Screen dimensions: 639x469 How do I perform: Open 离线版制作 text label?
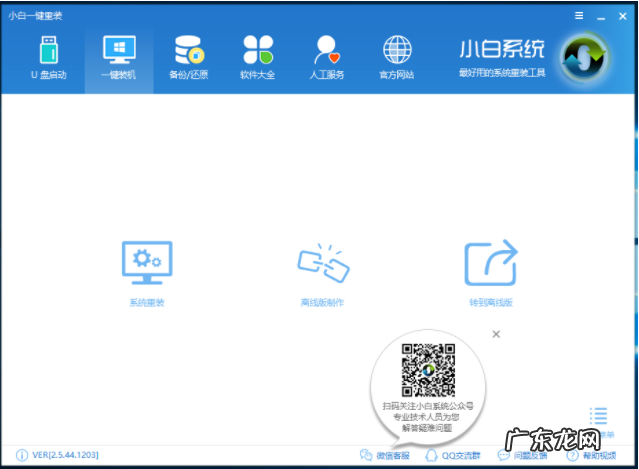322,303
